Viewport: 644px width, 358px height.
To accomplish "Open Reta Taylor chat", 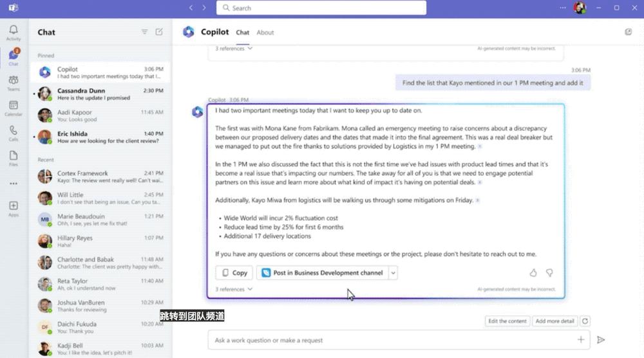I will pos(100,285).
